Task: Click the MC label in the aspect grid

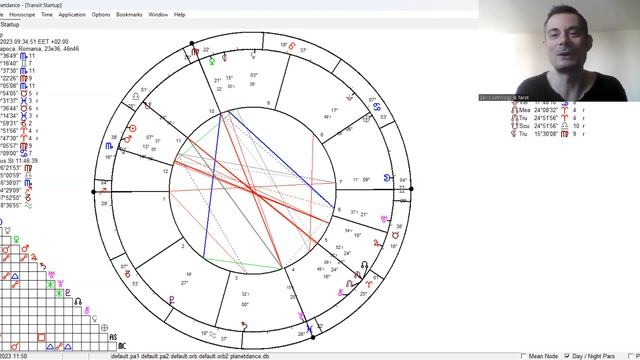Action: point(122,346)
